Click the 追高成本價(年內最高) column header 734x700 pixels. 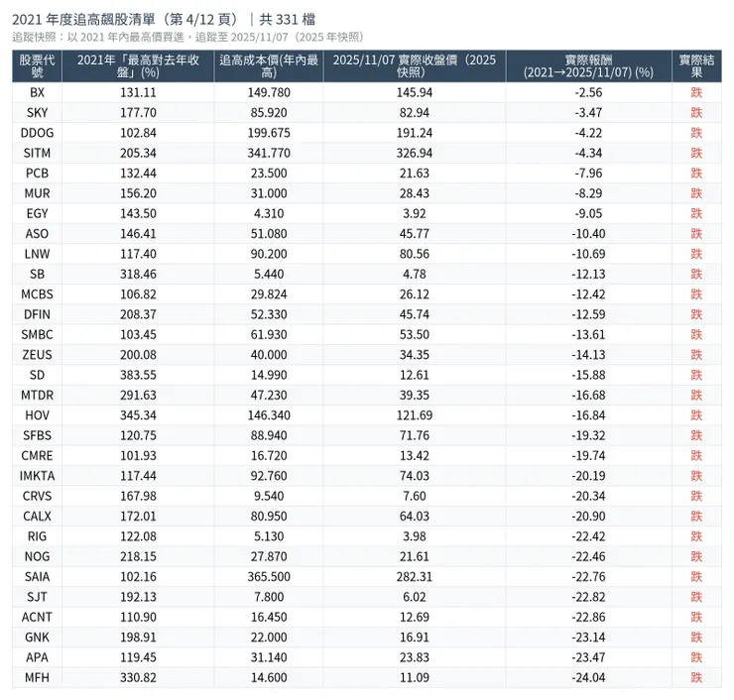(x=269, y=66)
